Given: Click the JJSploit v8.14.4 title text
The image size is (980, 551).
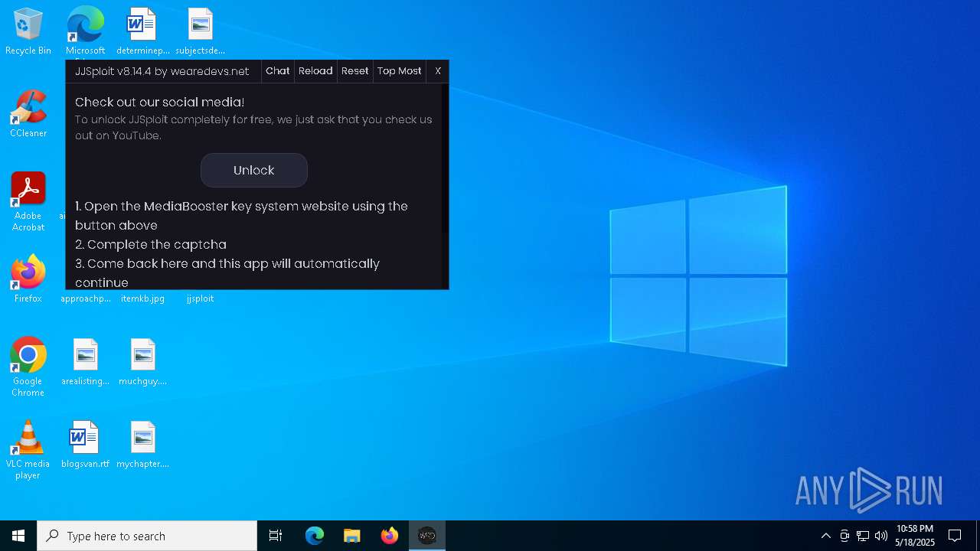Looking at the screenshot, I should (x=162, y=71).
